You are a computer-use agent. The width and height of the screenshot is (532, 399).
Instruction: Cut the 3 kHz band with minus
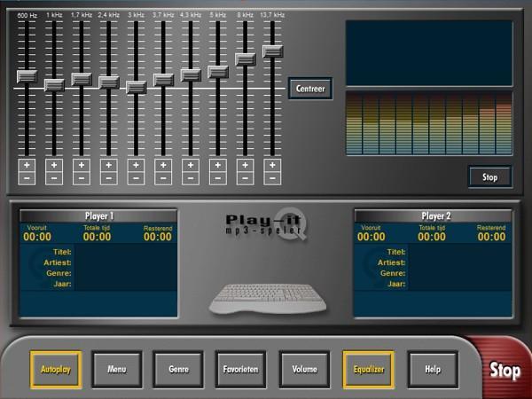[136, 178]
